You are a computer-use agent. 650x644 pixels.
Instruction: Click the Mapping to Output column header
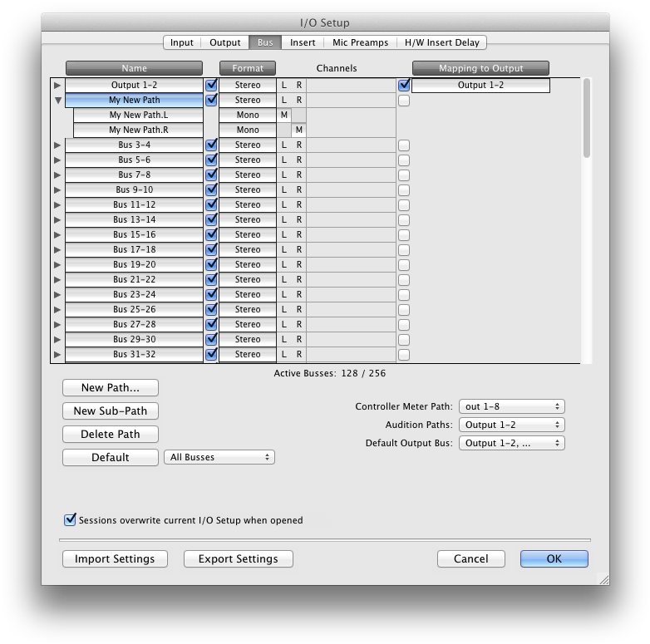click(x=481, y=68)
